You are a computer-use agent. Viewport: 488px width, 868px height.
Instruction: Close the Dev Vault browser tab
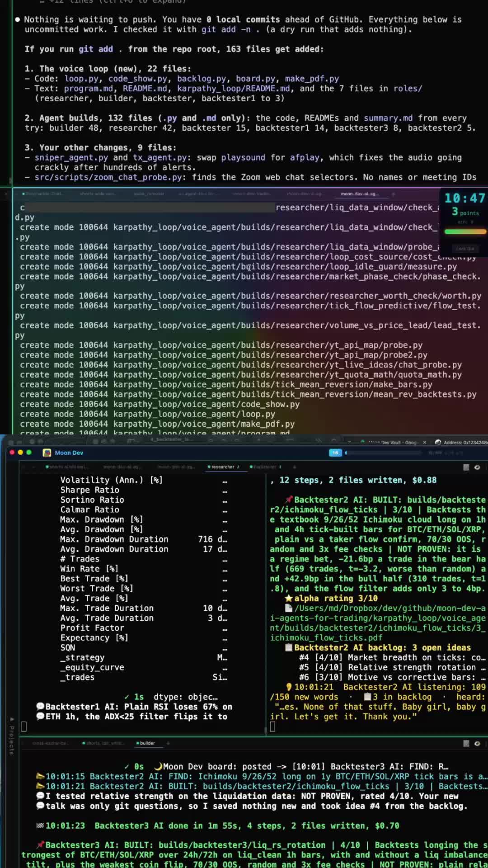(424, 443)
